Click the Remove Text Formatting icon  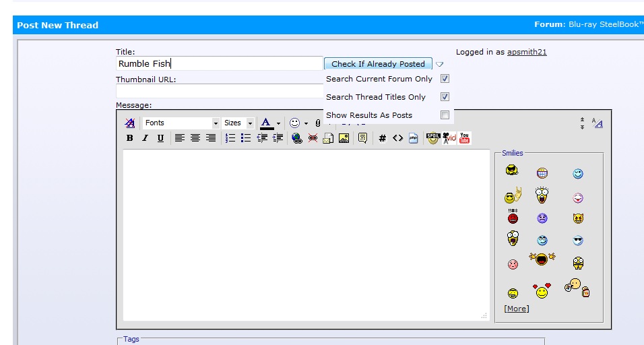tap(130, 123)
